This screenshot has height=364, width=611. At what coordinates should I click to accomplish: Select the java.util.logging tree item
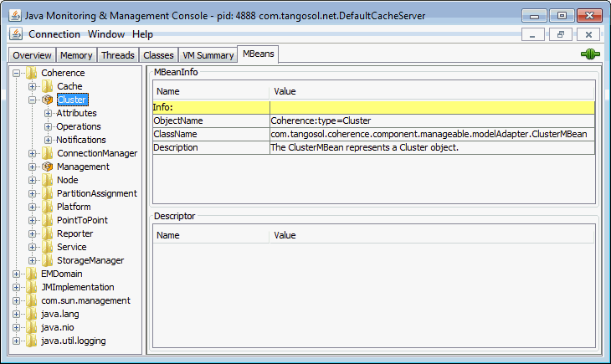click(x=74, y=341)
